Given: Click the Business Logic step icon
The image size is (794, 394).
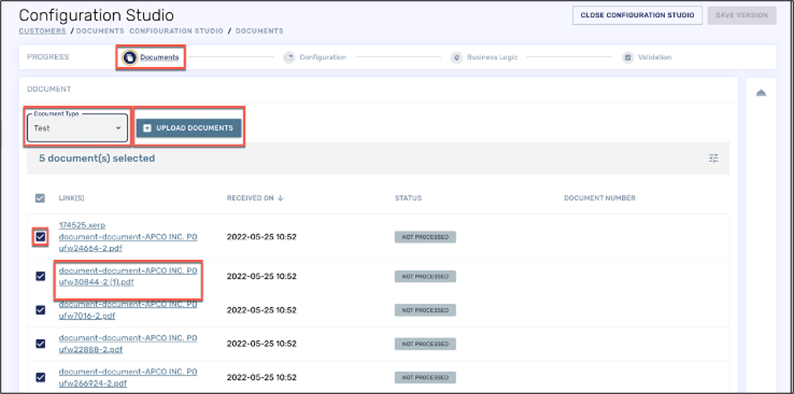Looking at the screenshot, I should tap(456, 57).
